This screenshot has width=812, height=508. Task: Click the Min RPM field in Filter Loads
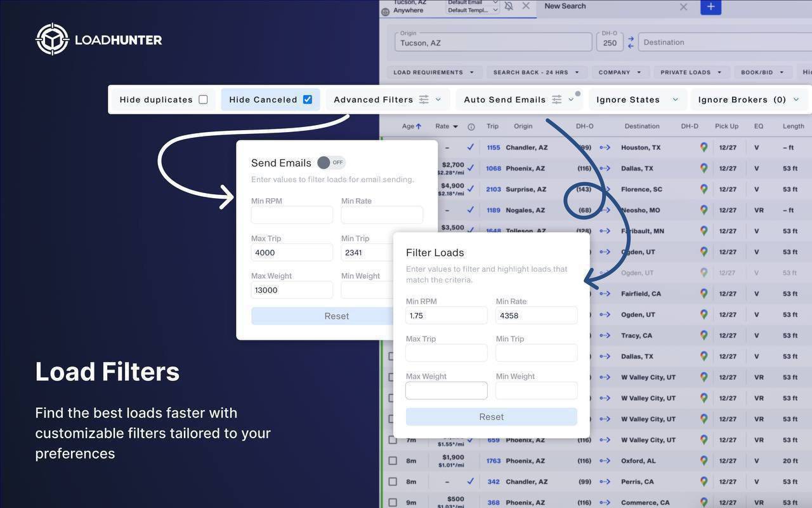pyautogui.click(x=446, y=316)
